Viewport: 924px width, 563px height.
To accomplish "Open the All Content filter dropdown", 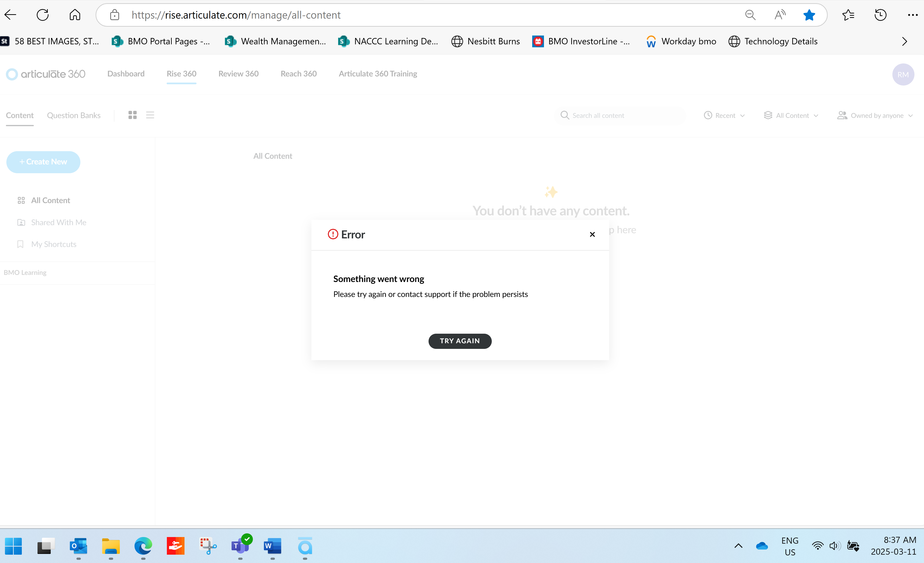I will [791, 115].
